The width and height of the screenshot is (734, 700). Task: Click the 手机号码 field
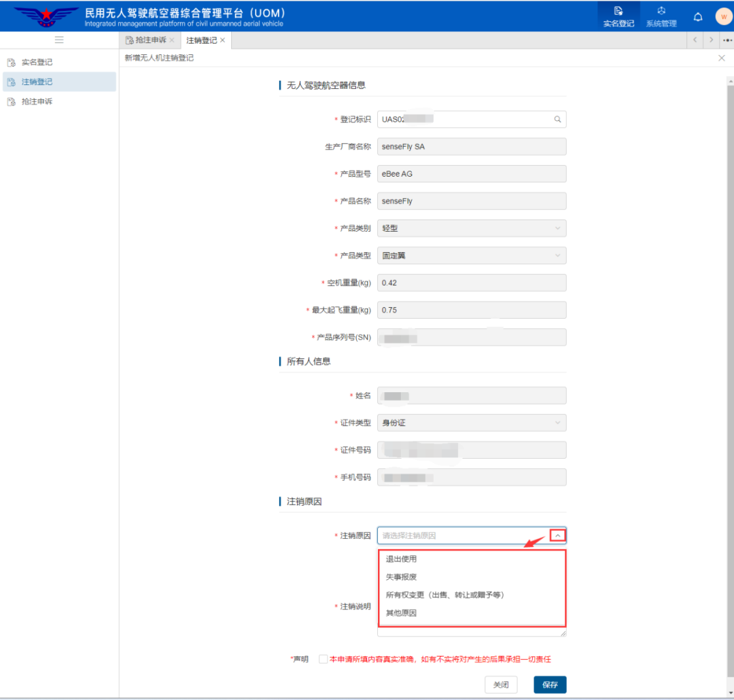tap(472, 477)
